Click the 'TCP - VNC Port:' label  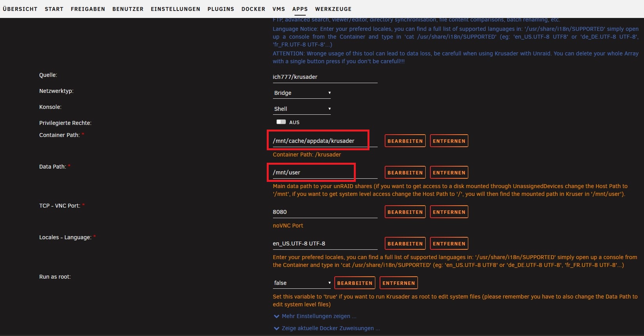60,206
